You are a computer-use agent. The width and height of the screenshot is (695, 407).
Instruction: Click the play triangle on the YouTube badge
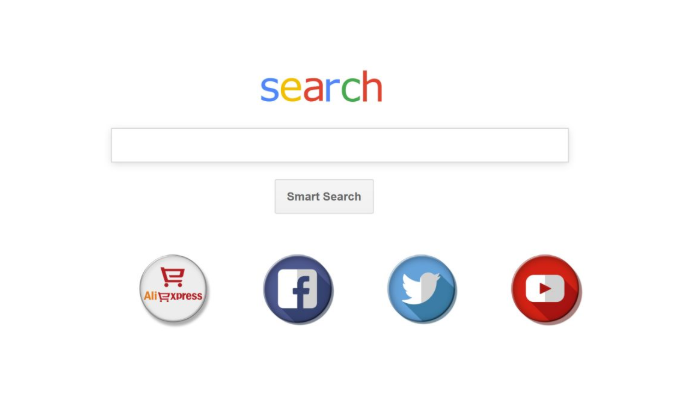(x=545, y=289)
